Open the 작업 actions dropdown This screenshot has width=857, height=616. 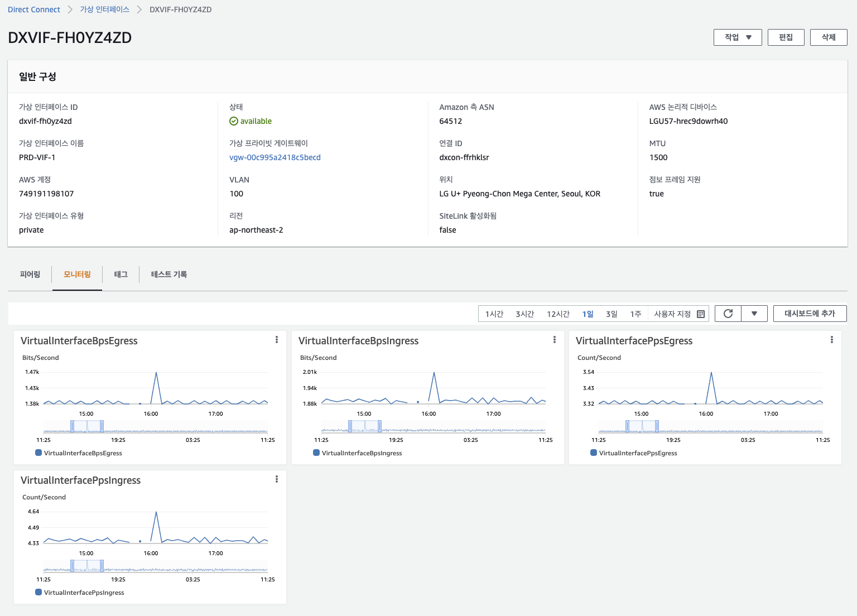(738, 37)
